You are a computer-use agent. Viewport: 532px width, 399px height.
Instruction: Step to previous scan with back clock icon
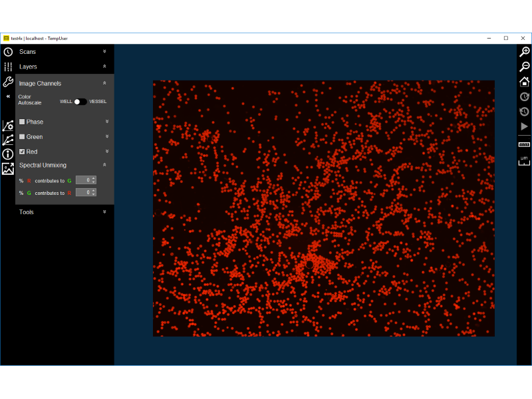pyautogui.click(x=525, y=111)
